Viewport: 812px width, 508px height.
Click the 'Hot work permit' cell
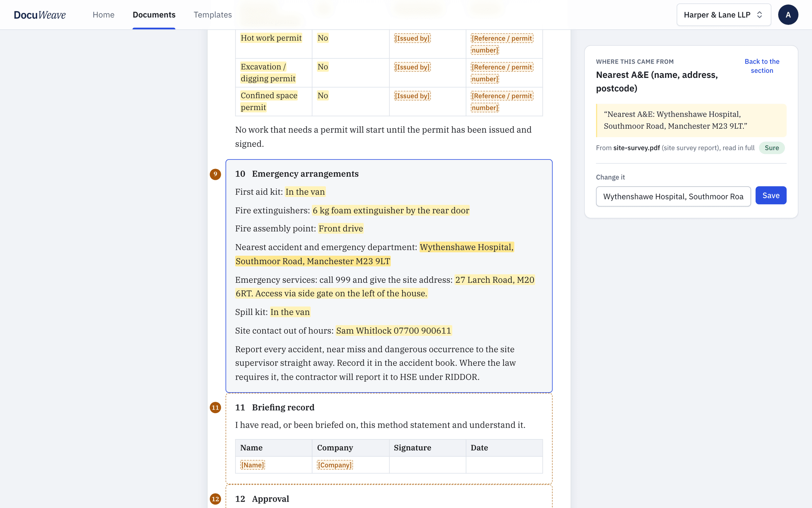[271, 38]
